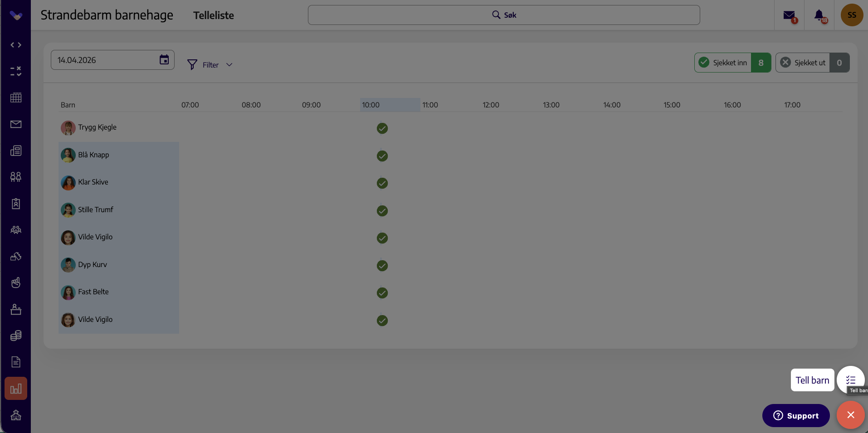Expand the Filter dropdown

(210, 65)
